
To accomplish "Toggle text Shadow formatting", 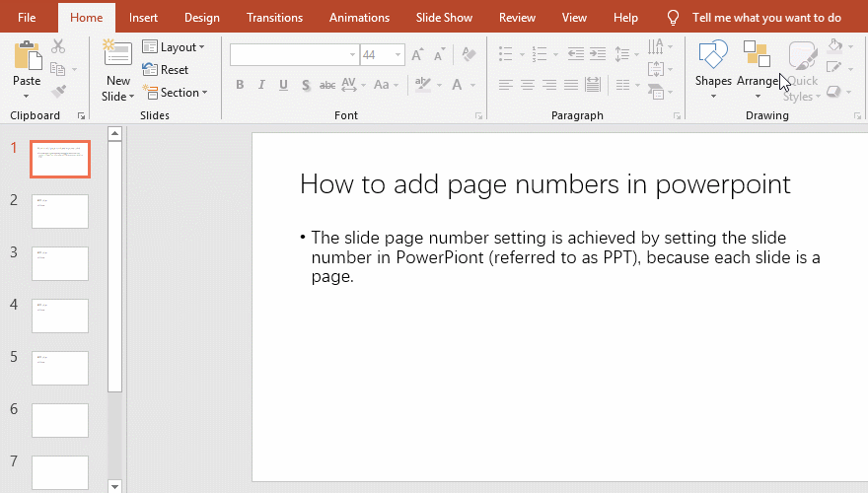I will [306, 85].
